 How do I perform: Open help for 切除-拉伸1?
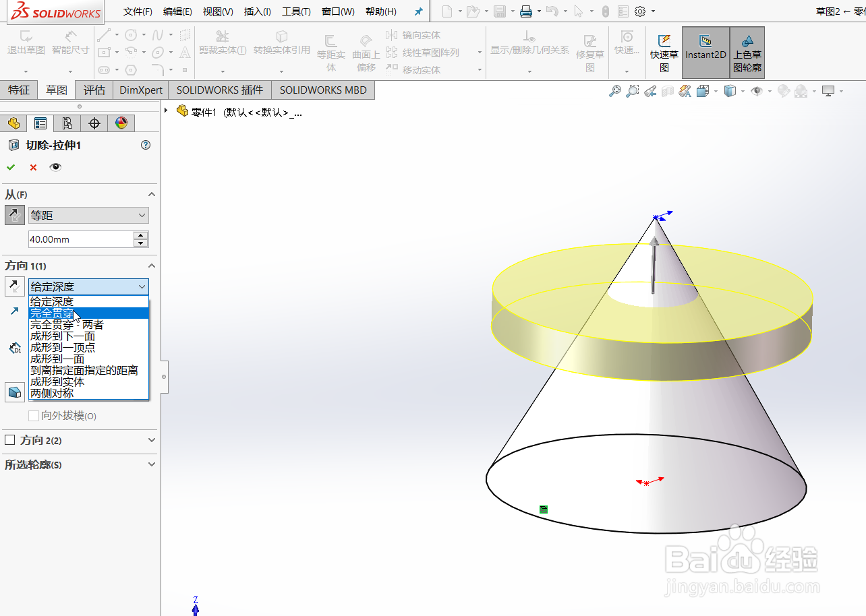146,145
